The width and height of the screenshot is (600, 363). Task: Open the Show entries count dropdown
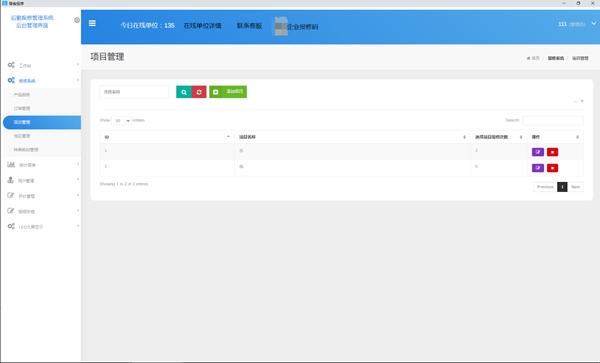coord(122,120)
